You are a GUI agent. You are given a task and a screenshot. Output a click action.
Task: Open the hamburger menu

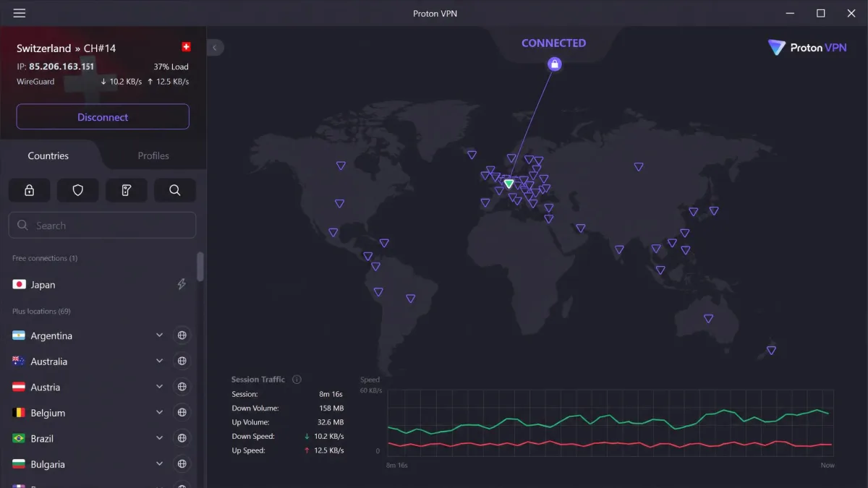(x=20, y=13)
